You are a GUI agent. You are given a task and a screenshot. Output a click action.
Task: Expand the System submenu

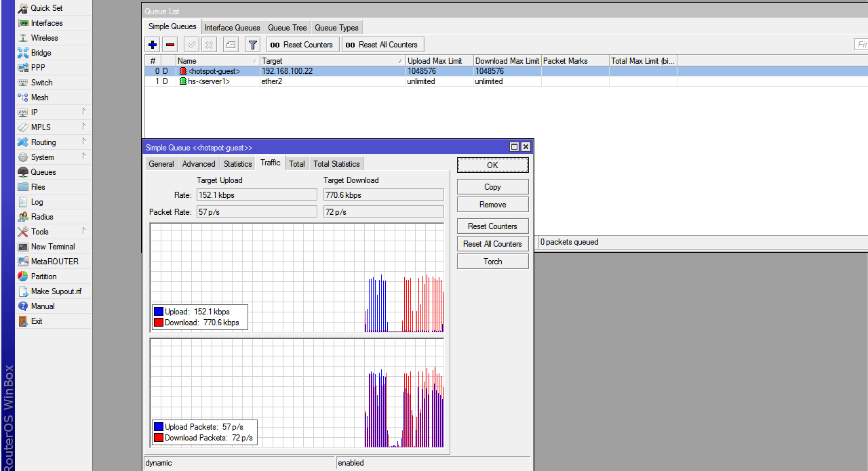pyautogui.click(x=85, y=157)
